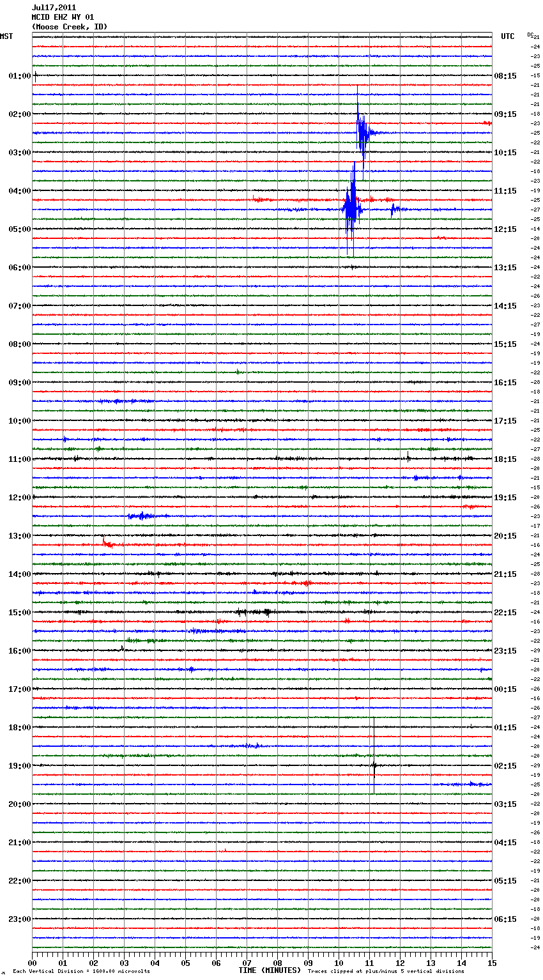Click the 02:15 UTC time label
This screenshot has width=543, height=980.
(505, 766)
